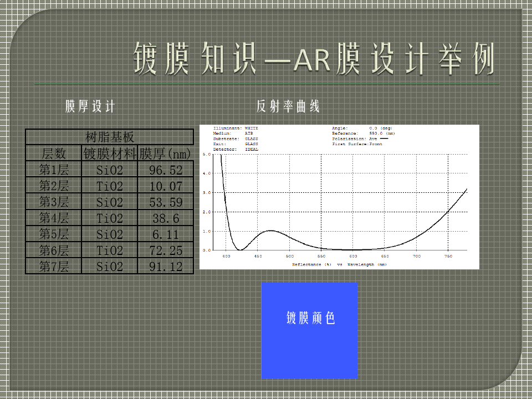Image resolution: width=532 pixels, height=399 pixels.
Task: Select the thickness value 6.11
Action: point(166,234)
